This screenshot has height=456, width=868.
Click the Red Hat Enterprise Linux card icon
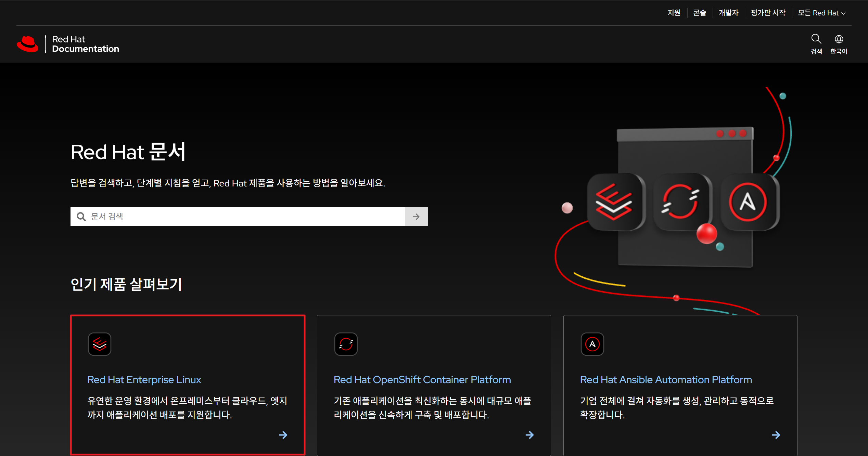tap(99, 344)
